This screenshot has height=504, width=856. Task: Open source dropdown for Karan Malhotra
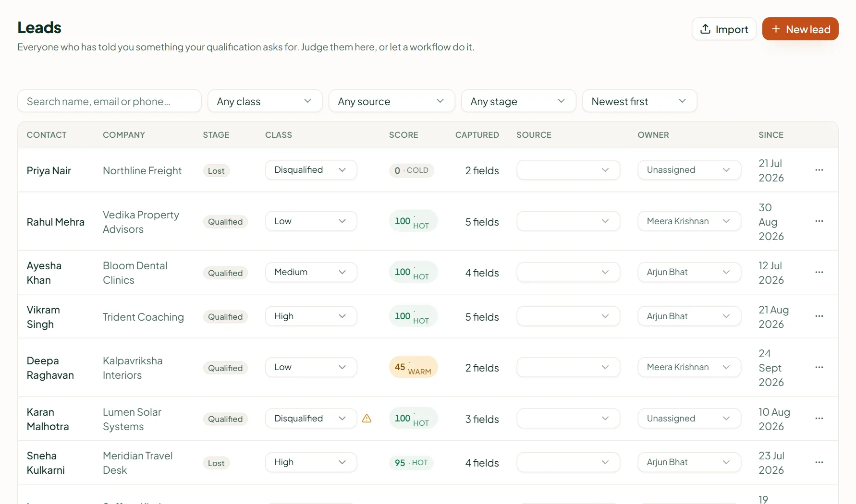pyautogui.click(x=568, y=419)
